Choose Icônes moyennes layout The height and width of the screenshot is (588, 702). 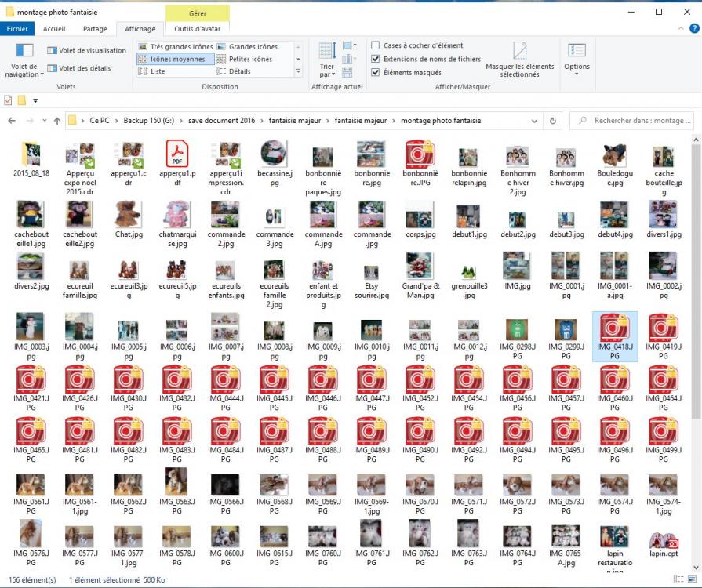tap(176, 59)
